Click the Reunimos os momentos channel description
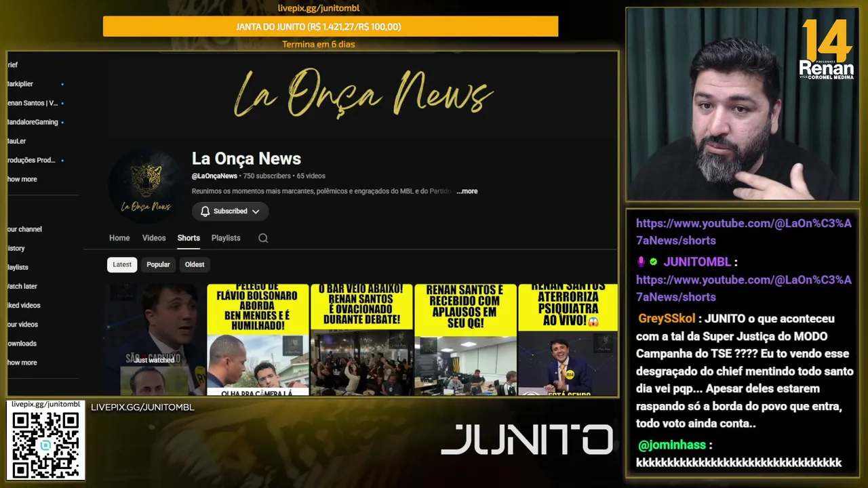 coord(321,191)
